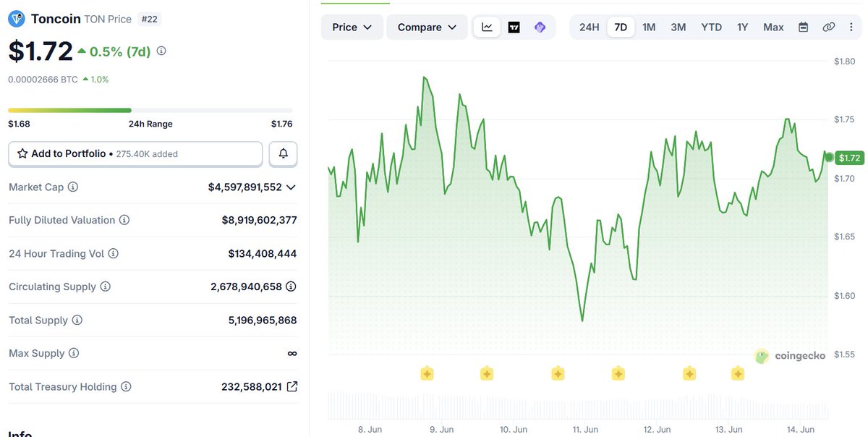The height and width of the screenshot is (437, 868).
Task: Show Market Cap info icon
Action: [73, 187]
